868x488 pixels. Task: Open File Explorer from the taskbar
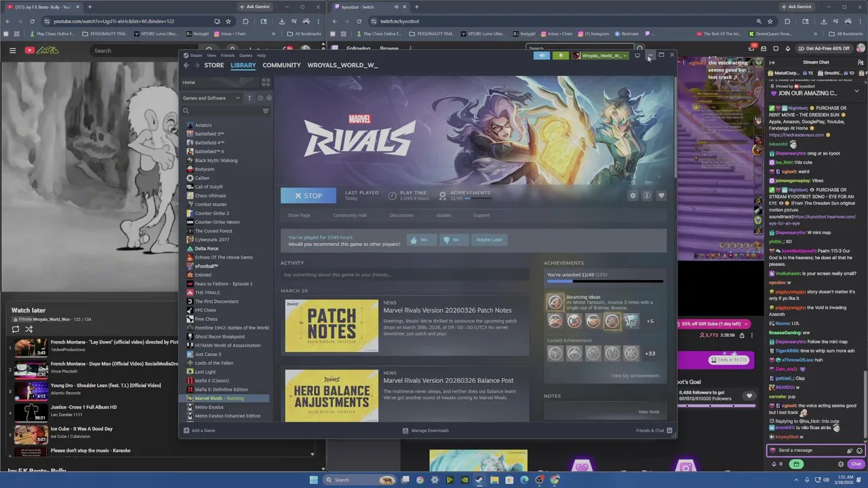pos(494,480)
